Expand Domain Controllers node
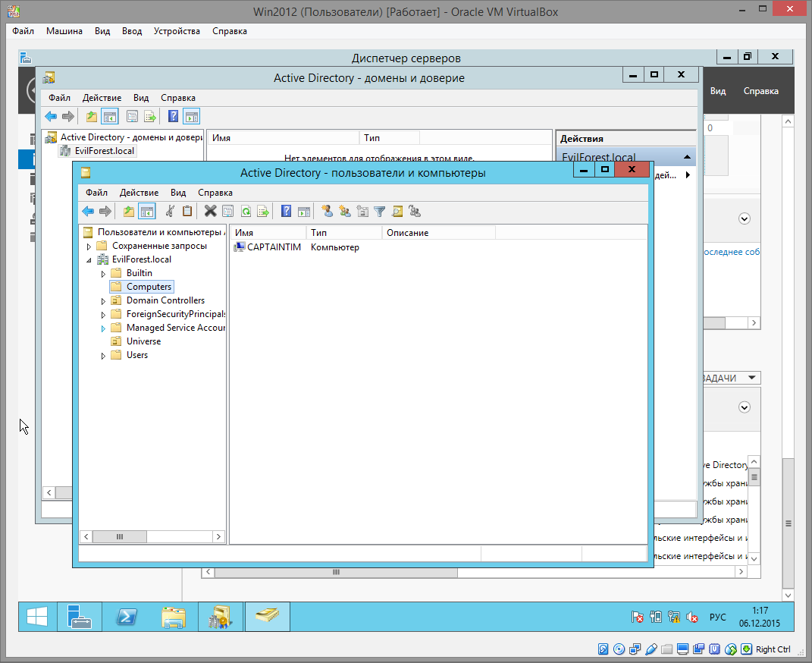812x663 pixels. (103, 301)
